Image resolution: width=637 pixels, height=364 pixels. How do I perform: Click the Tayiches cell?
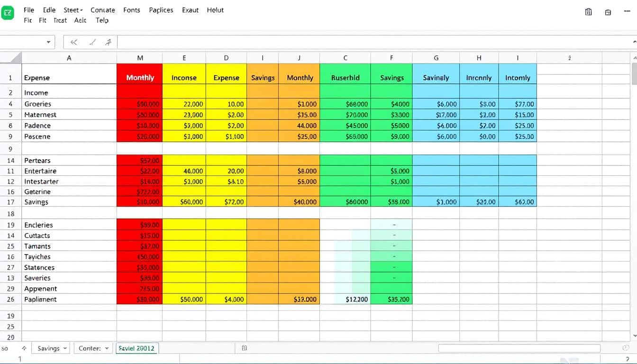click(69, 257)
